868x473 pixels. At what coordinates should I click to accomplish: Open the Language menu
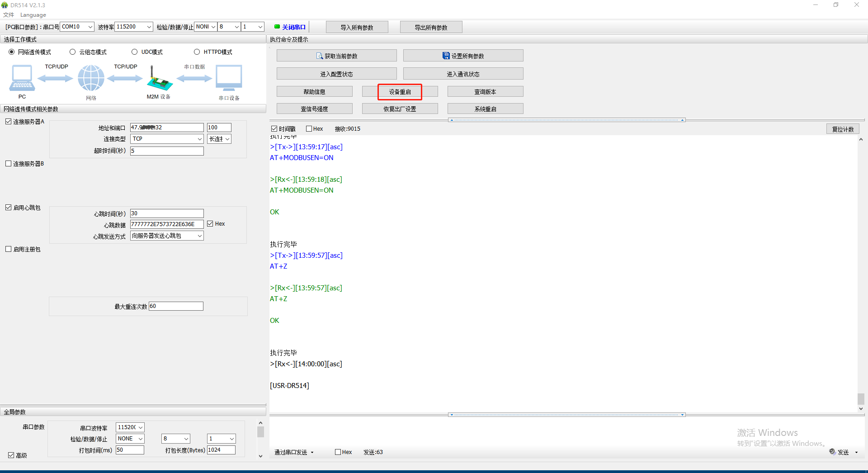[33, 15]
